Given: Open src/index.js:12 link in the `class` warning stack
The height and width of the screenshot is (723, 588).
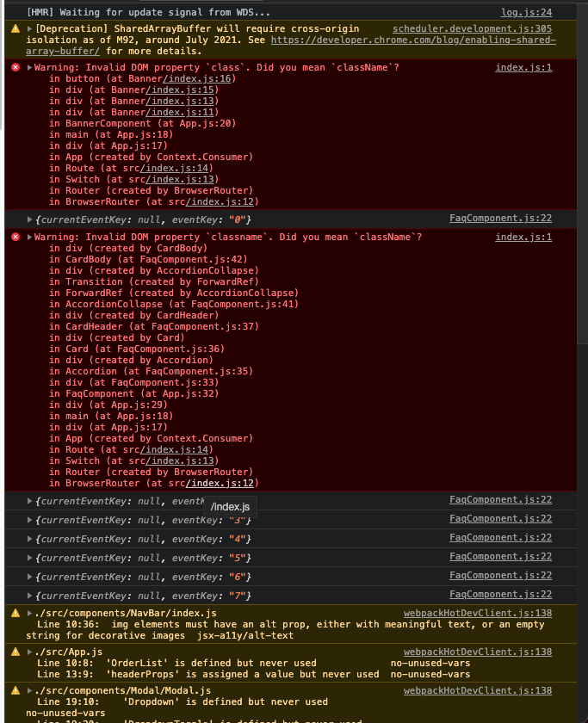Looking at the screenshot, I should (x=220, y=202).
